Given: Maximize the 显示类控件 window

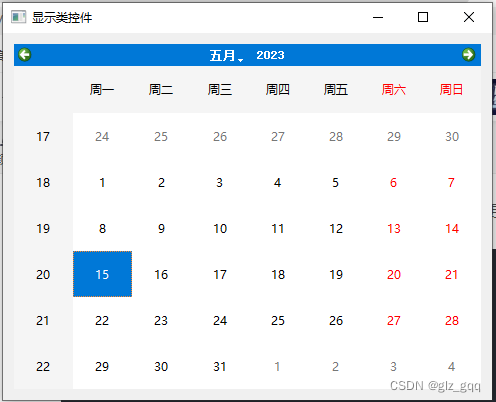Looking at the screenshot, I should (423, 17).
